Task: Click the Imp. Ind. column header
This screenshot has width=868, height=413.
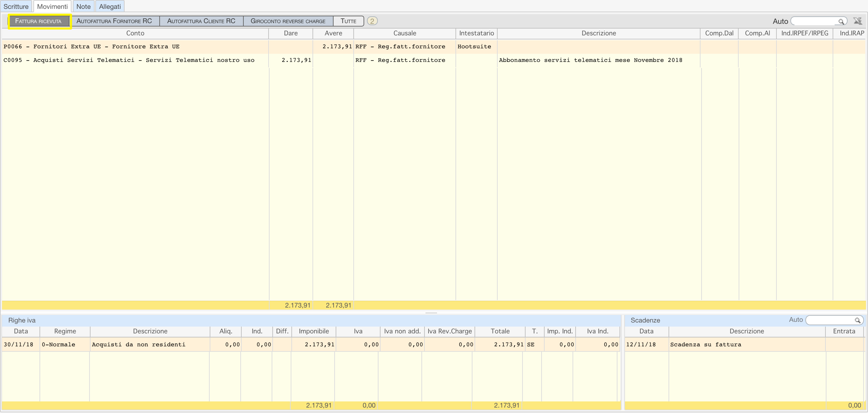Action: click(560, 331)
